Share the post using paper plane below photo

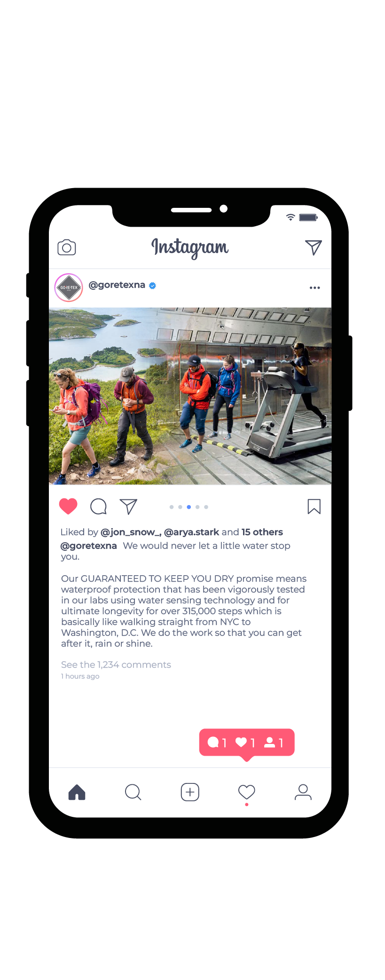(x=128, y=506)
